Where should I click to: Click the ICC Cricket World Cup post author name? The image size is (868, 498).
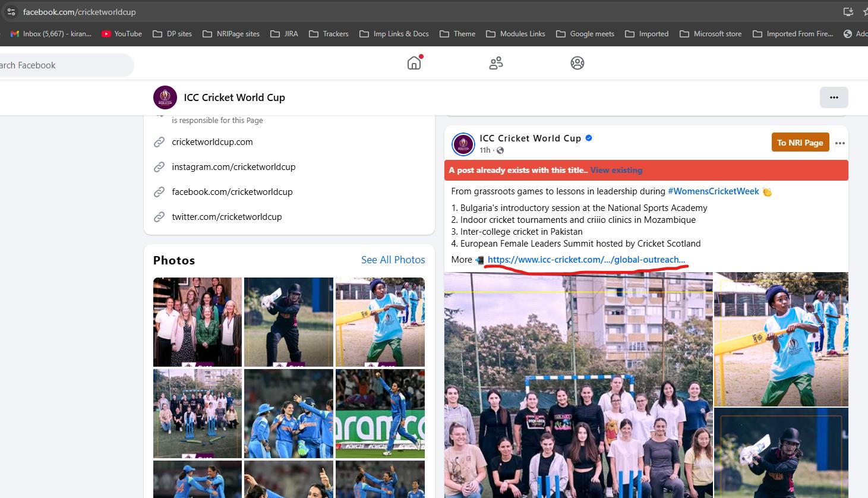click(531, 138)
